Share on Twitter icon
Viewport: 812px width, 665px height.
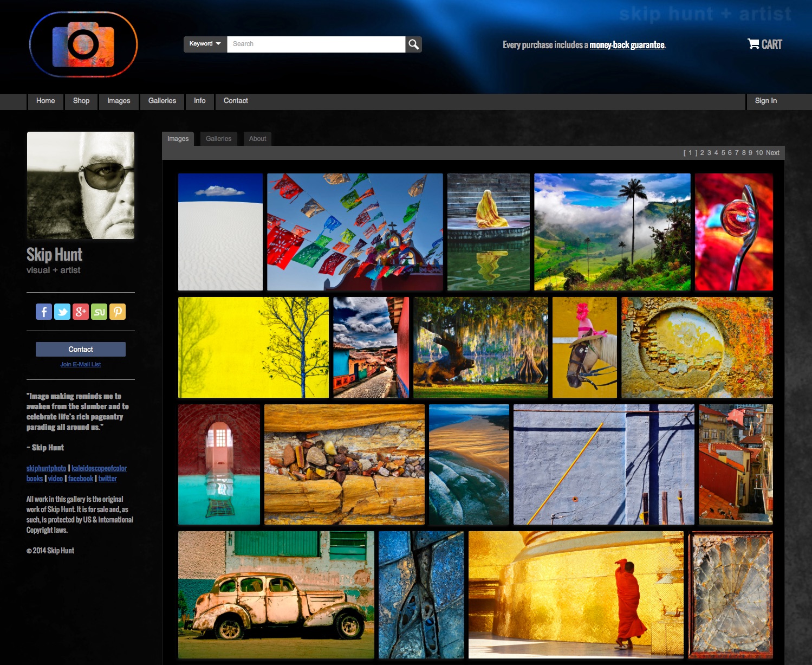tap(62, 312)
